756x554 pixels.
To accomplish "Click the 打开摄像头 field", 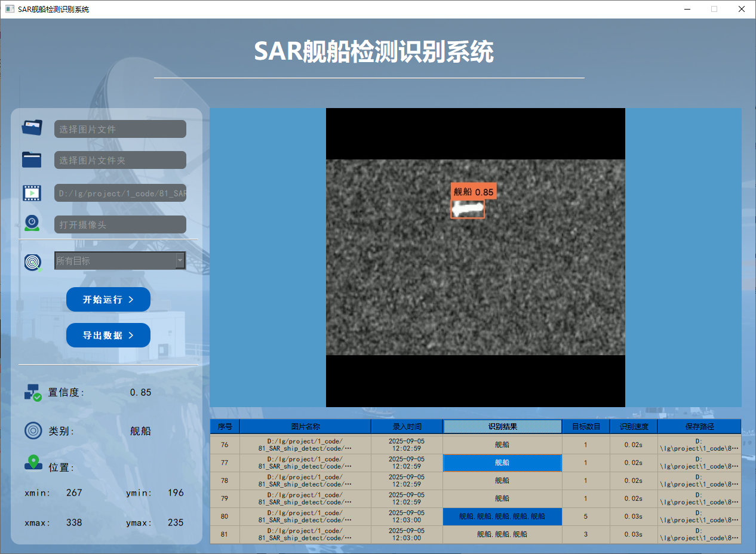I will coord(120,224).
